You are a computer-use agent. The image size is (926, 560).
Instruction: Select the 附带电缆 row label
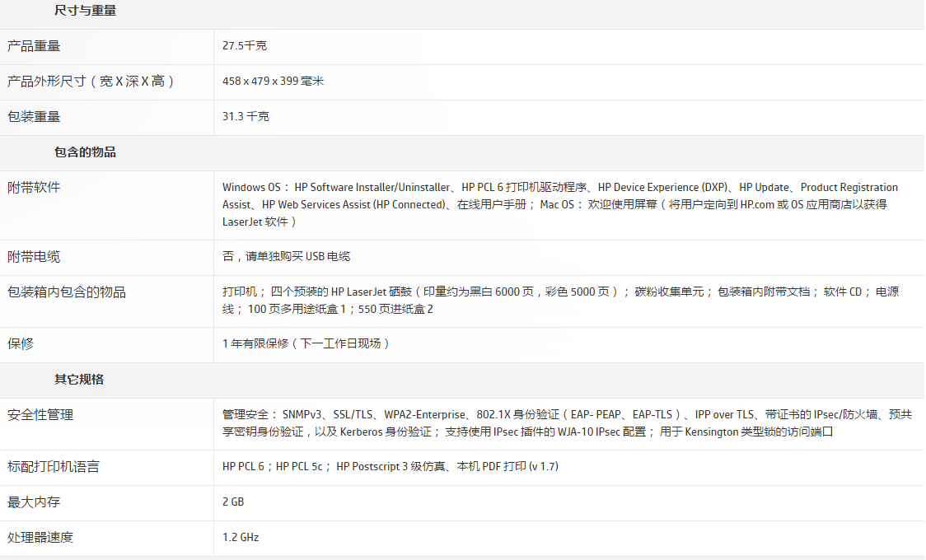pos(34,257)
